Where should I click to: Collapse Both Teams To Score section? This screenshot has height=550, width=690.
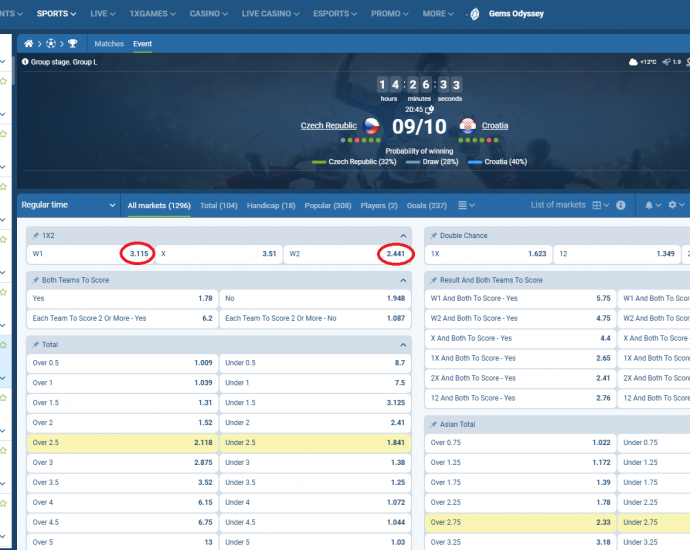(x=403, y=281)
